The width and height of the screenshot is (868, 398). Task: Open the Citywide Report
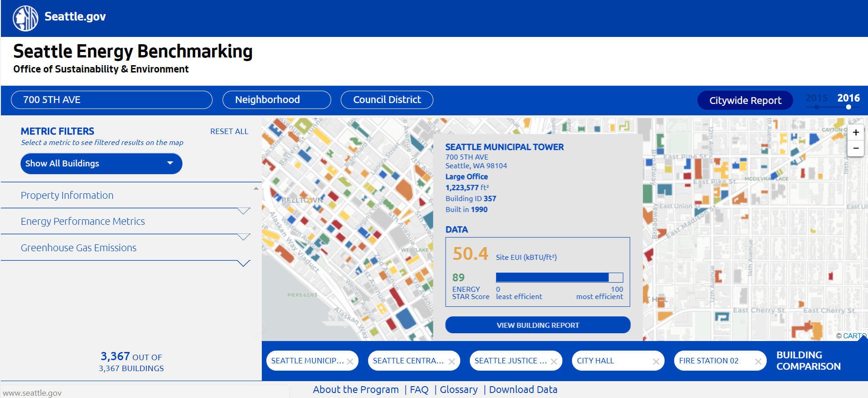point(745,100)
